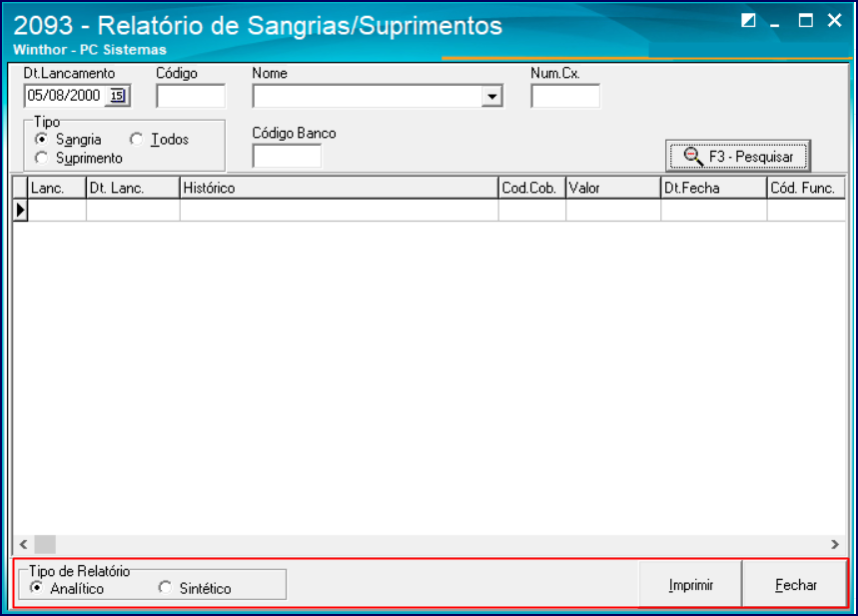Open the calendar picker in Dt.Lancamento
The width and height of the screenshot is (858, 616).
117,96
